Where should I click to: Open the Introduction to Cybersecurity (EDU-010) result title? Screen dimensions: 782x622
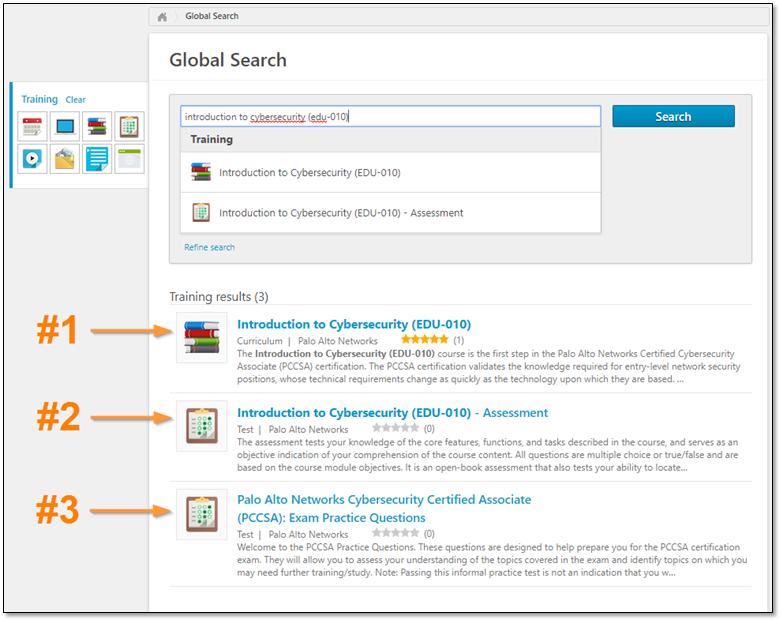point(353,324)
